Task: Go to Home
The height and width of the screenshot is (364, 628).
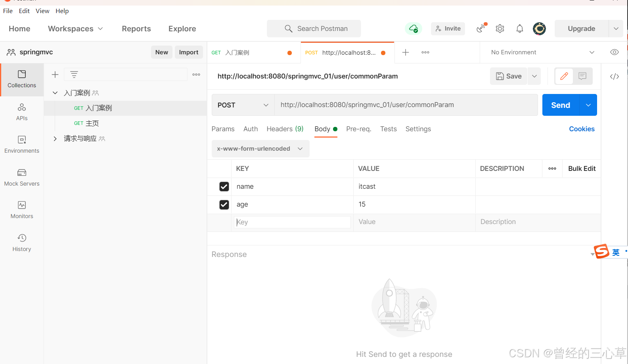Action: [19, 29]
